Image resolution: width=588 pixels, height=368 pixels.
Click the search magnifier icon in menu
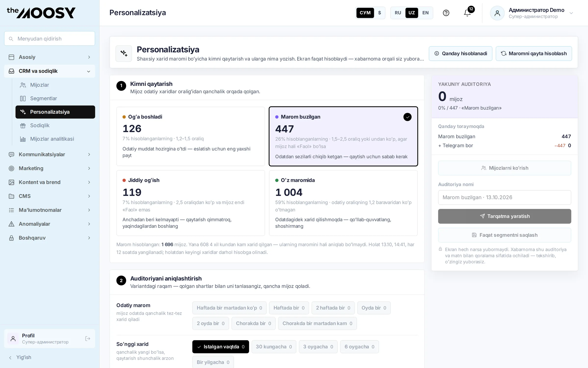pos(11,39)
